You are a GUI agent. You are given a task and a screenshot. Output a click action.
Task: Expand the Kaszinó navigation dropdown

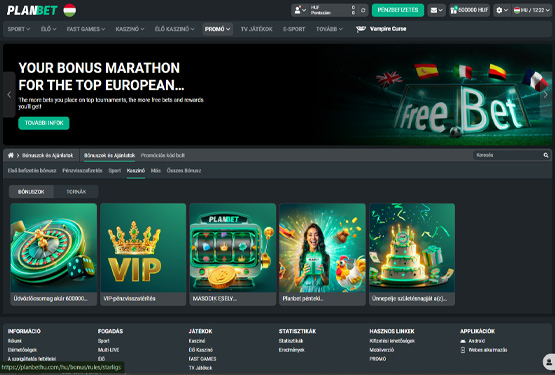pyautogui.click(x=130, y=29)
